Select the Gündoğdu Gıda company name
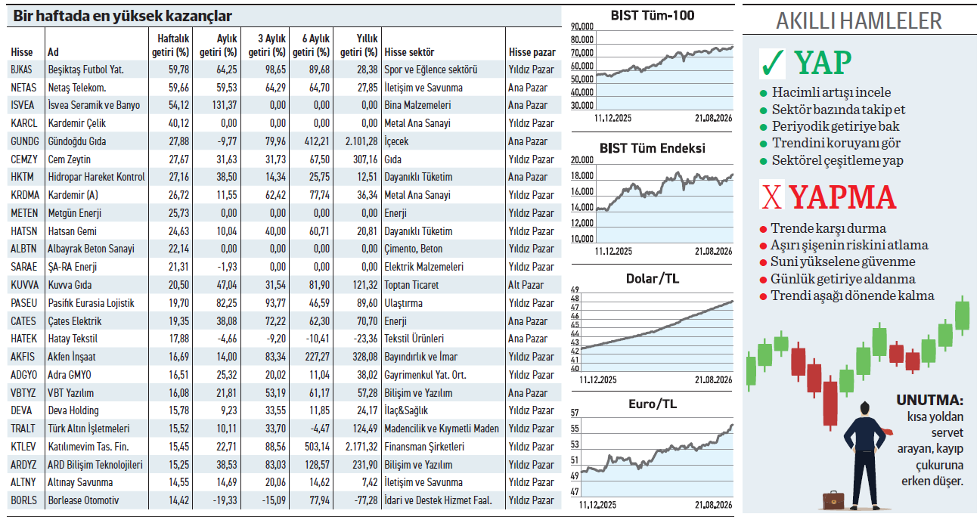This screenshot has height=517, width=980. [x=76, y=141]
